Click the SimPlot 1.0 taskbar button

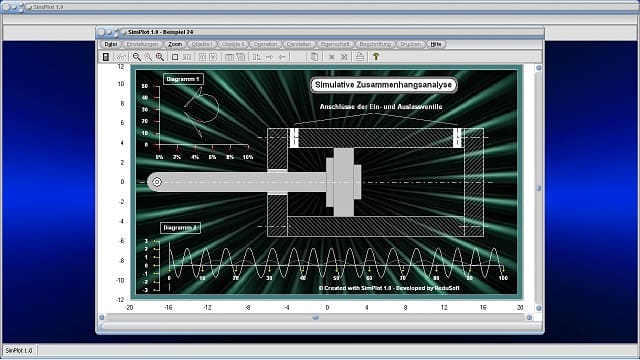(x=19, y=351)
